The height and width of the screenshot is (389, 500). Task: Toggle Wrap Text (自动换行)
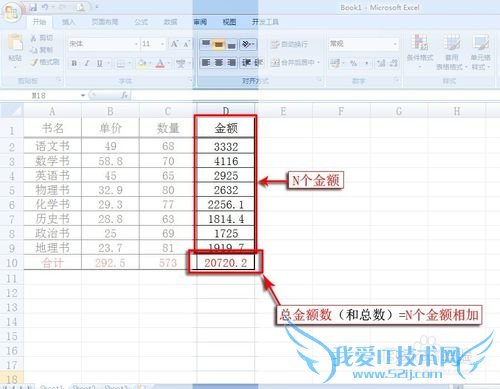289,44
